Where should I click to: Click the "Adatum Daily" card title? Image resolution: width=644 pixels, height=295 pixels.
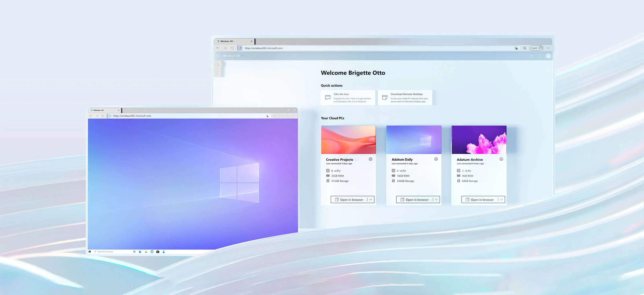coord(402,160)
